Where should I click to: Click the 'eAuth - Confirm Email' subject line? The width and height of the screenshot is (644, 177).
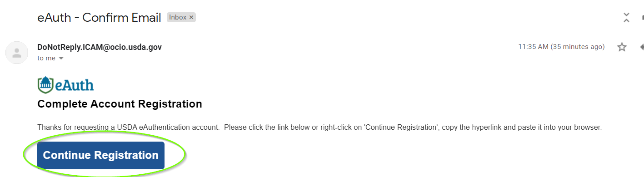(99, 18)
